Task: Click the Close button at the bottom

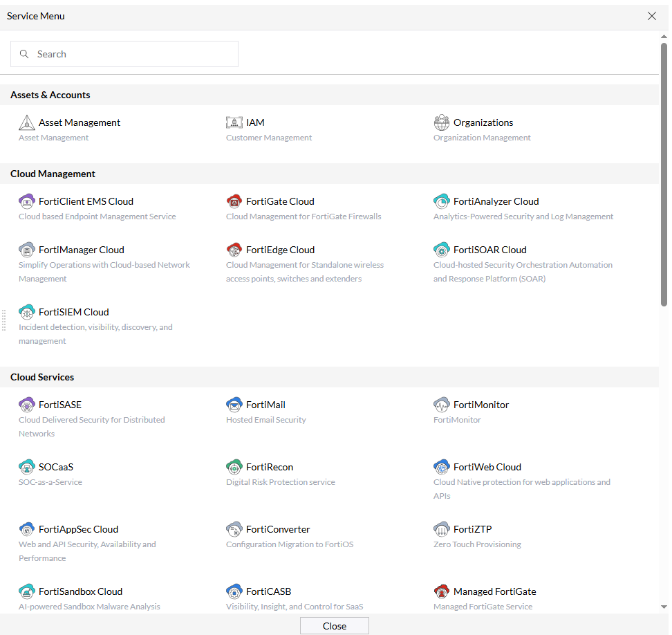Action: click(x=334, y=625)
